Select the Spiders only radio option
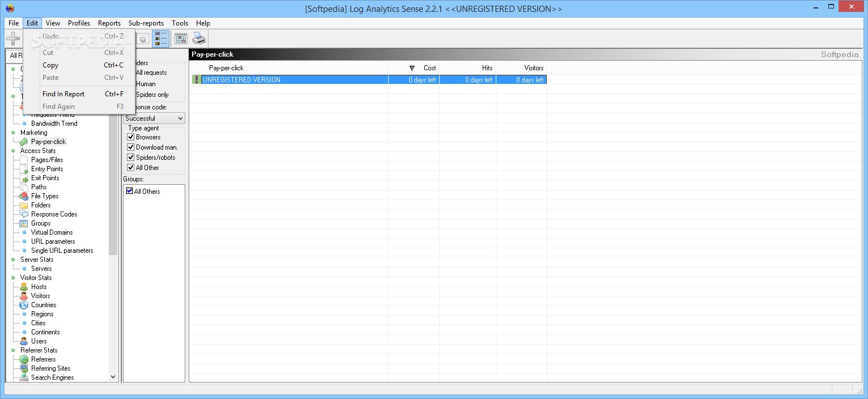Viewport: 868px width, 399px height. (152, 95)
